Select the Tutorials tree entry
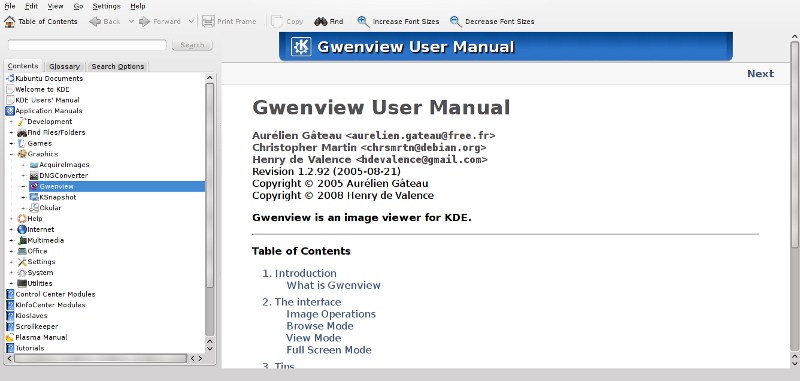Viewport: 800px width, 381px height. click(x=30, y=348)
